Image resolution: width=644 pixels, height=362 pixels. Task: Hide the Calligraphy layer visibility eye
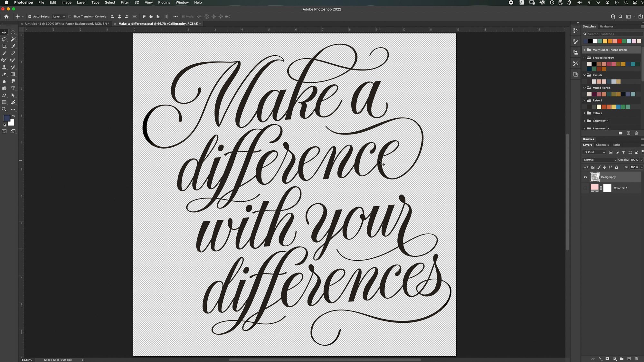tap(585, 177)
